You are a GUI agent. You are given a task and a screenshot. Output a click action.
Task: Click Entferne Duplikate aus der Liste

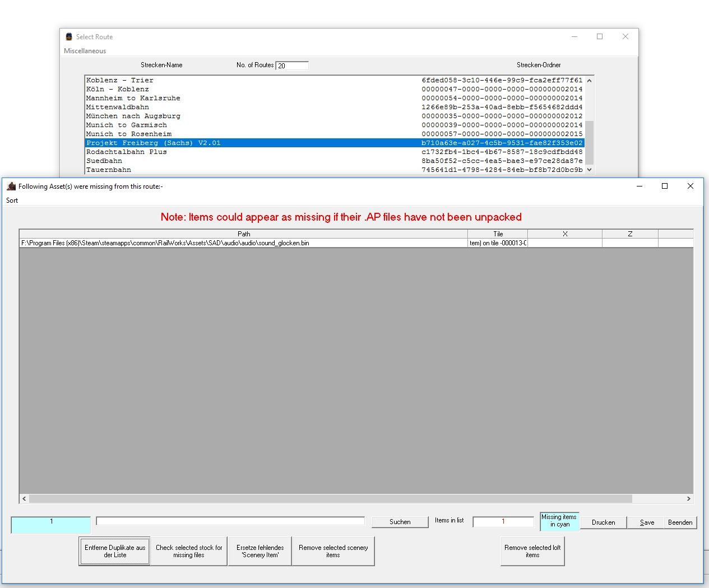click(x=115, y=551)
